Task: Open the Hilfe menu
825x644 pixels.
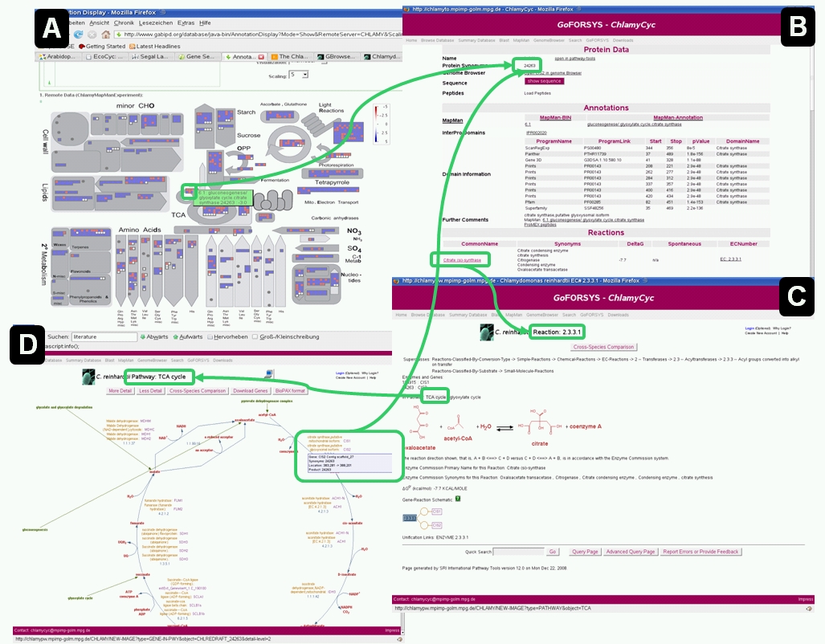Action: tap(205, 22)
